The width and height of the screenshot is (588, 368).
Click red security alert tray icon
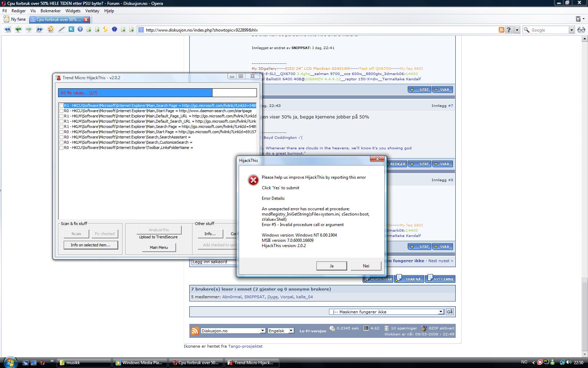(x=540, y=362)
